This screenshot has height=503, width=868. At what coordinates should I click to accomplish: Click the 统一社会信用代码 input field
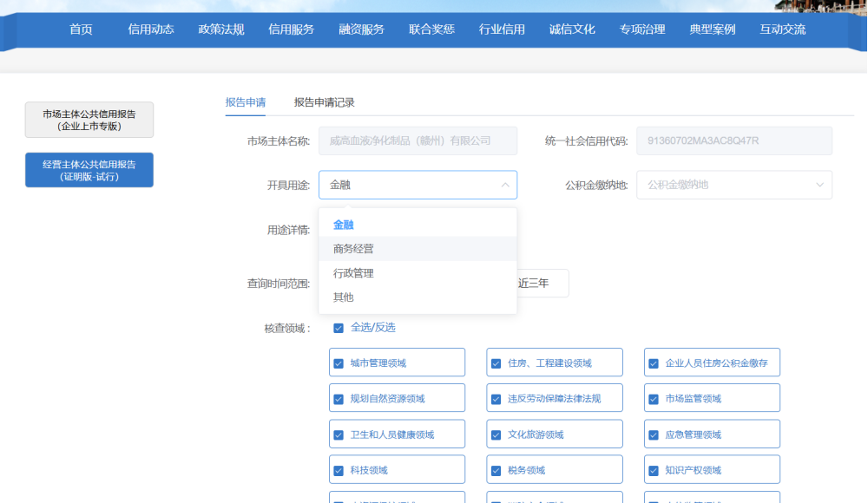(x=733, y=141)
